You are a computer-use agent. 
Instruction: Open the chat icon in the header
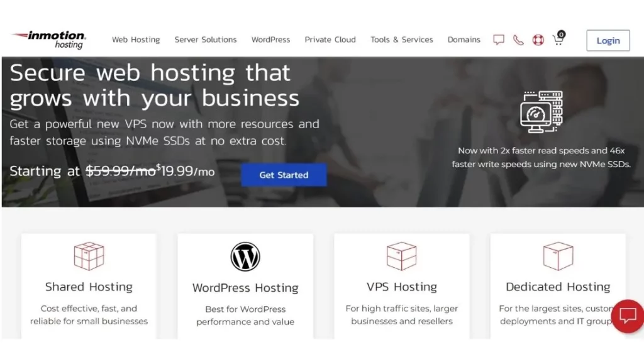coord(499,40)
